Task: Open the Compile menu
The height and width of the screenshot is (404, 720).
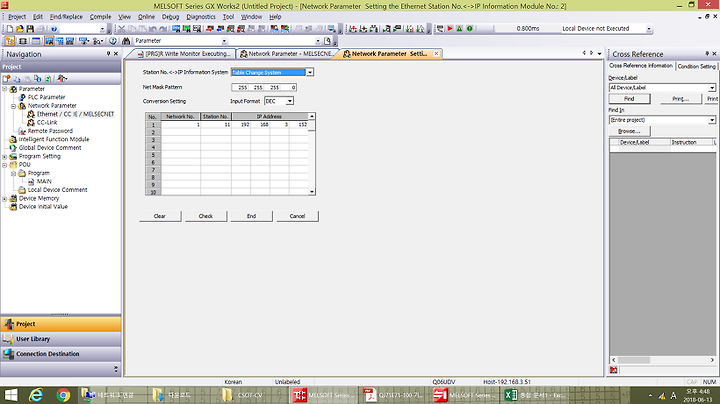Action: click(100, 17)
